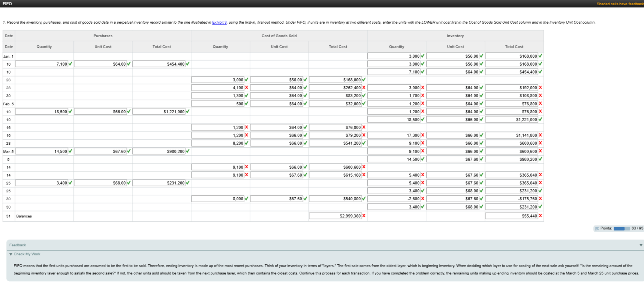
Task: Select the cost of goods sold total $83,200
Action: point(335,96)
